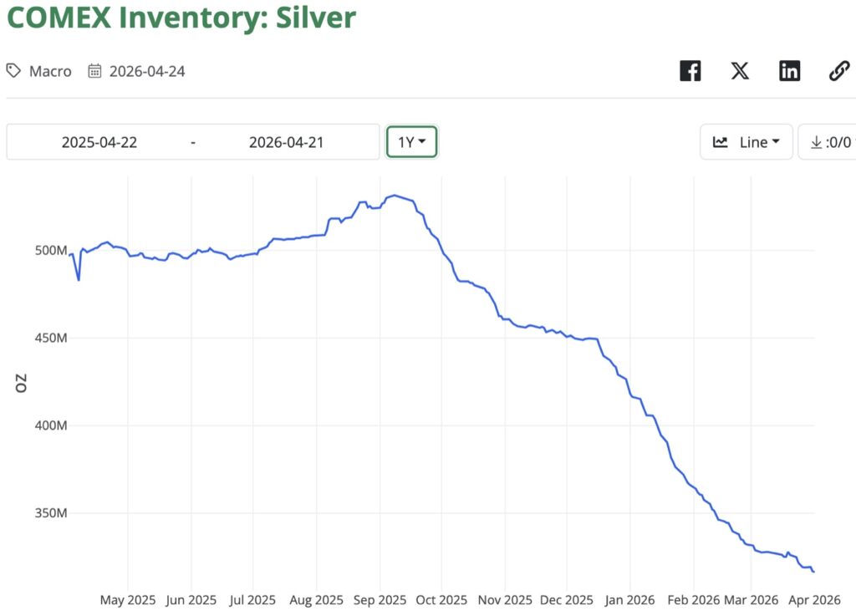Open the Macro category link
The image size is (856, 616).
[x=50, y=71]
